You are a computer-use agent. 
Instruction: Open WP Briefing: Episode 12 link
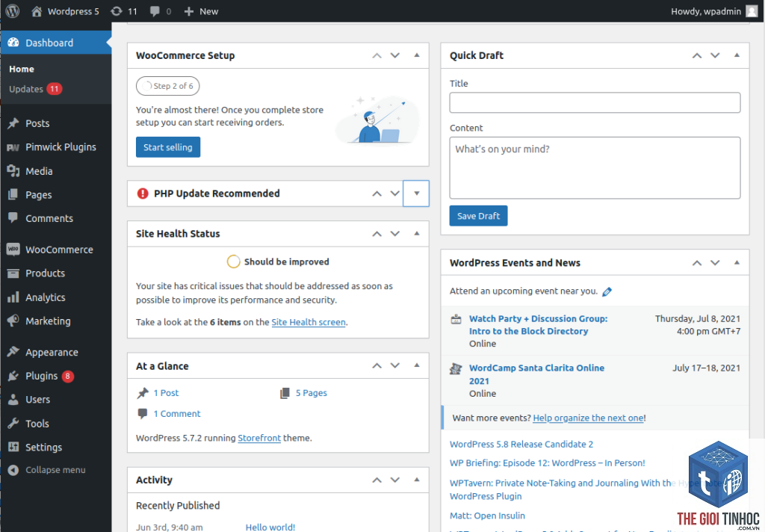pos(547,463)
